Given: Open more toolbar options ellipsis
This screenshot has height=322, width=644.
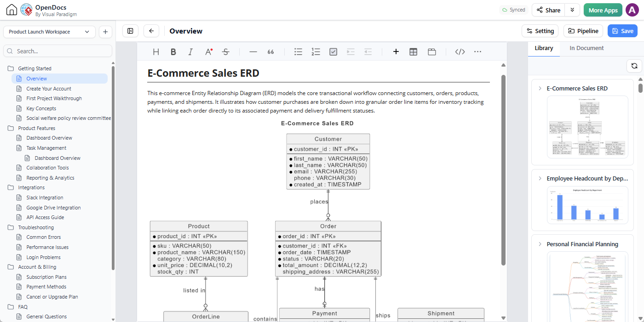Looking at the screenshot, I should pyautogui.click(x=477, y=52).
